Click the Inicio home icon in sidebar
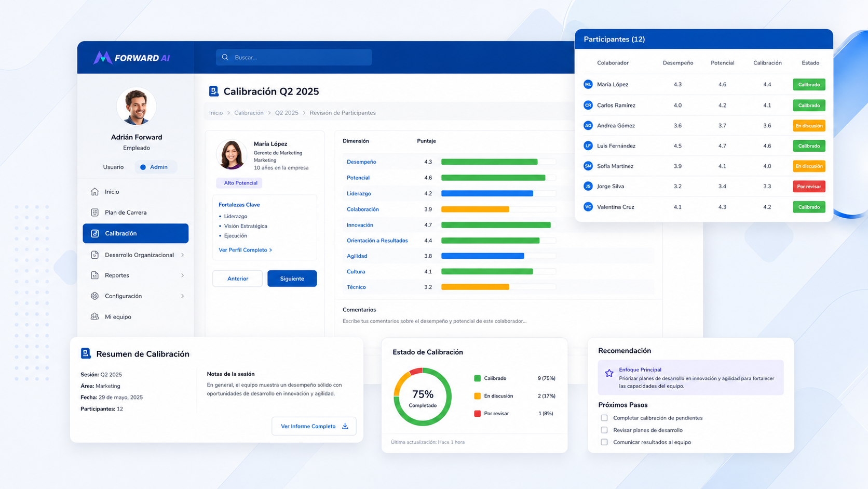The image size is (868, 489). 94,192
